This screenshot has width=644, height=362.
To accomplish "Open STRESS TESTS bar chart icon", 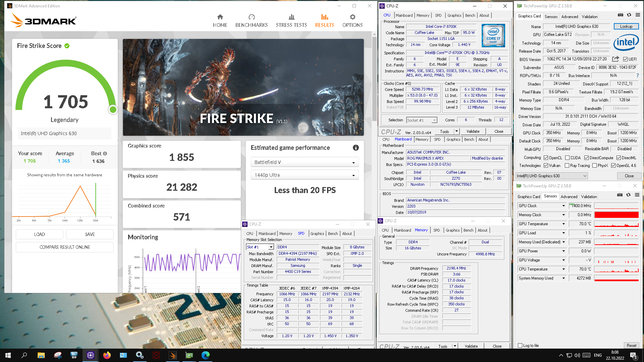I will pyautogui.click(x=291, y=17).
